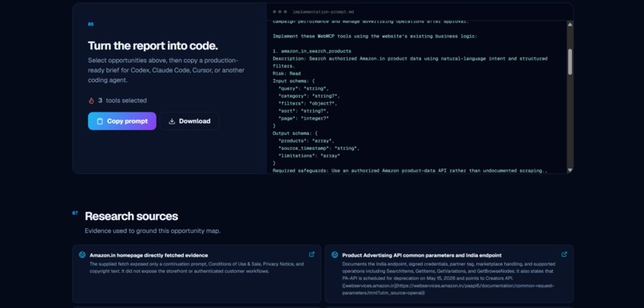
Task: Click the download arrow icon
Action: pos(172,121)
